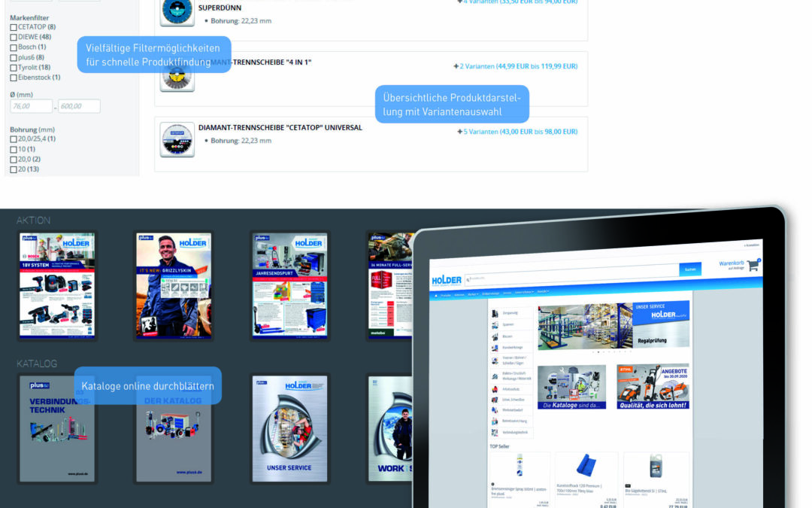The image size is (812, 508).
Task: Open the Arbeitsschutz category icon
Action: pyautogui.click(x=495, y=389)
